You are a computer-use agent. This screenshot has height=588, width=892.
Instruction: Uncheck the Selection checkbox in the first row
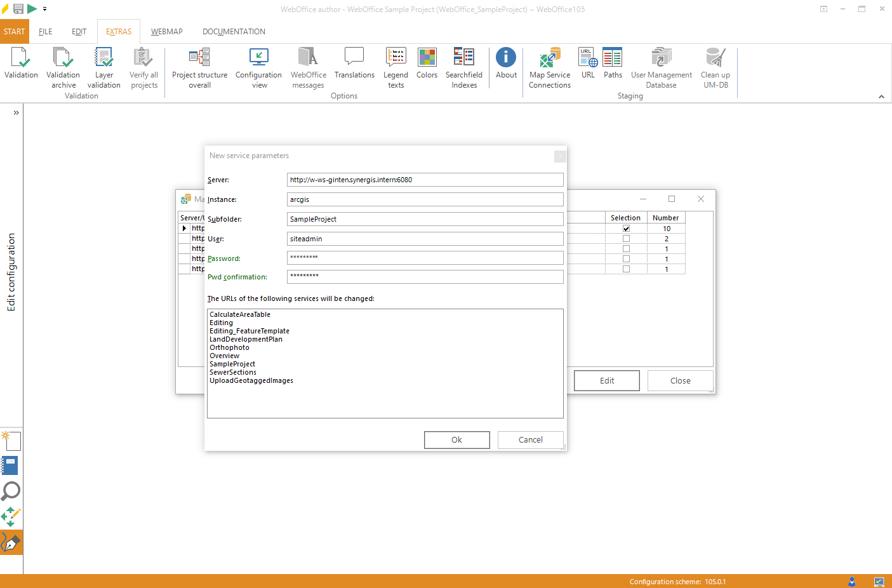[x=626, y=228]
